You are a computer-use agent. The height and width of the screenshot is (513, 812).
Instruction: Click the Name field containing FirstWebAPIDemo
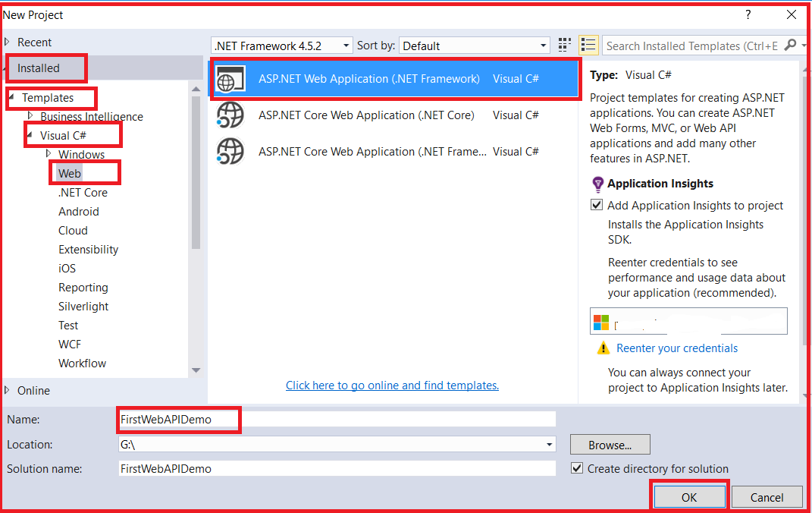tap(178, 419)
